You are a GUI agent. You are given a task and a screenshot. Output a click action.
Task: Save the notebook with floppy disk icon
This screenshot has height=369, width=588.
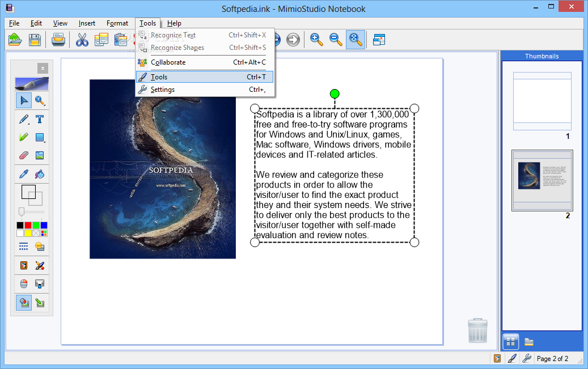click(35, 39)
